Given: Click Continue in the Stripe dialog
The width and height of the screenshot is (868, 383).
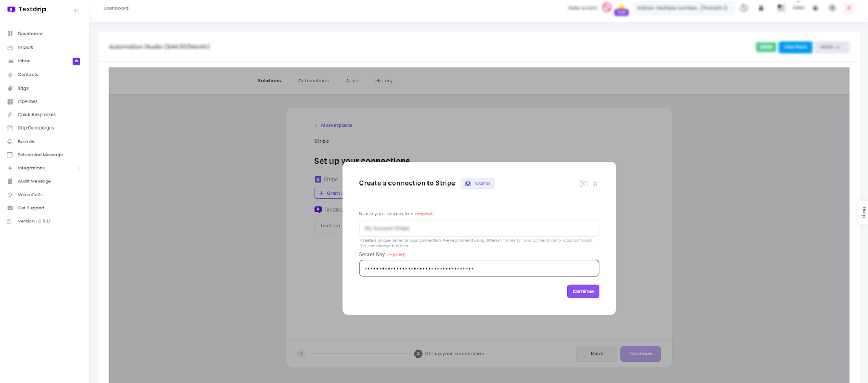Looking at the screenshot, I should (x=583, y=291).
